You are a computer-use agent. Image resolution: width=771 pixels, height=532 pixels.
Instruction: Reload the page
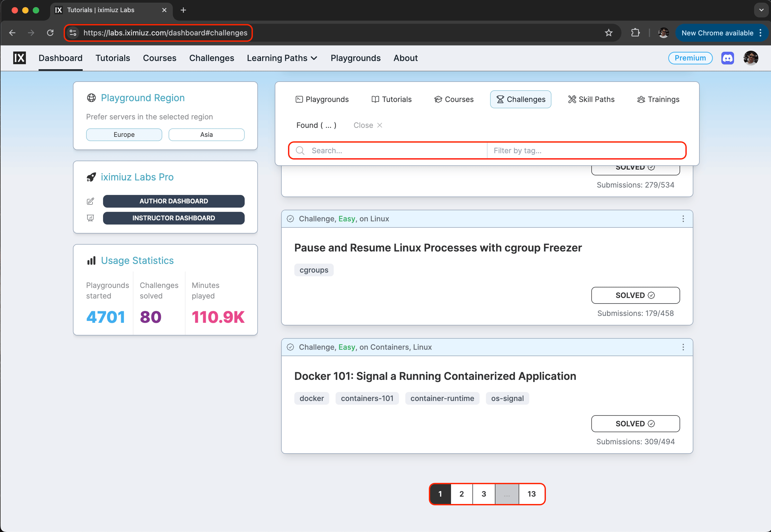[x=50, y=33]
